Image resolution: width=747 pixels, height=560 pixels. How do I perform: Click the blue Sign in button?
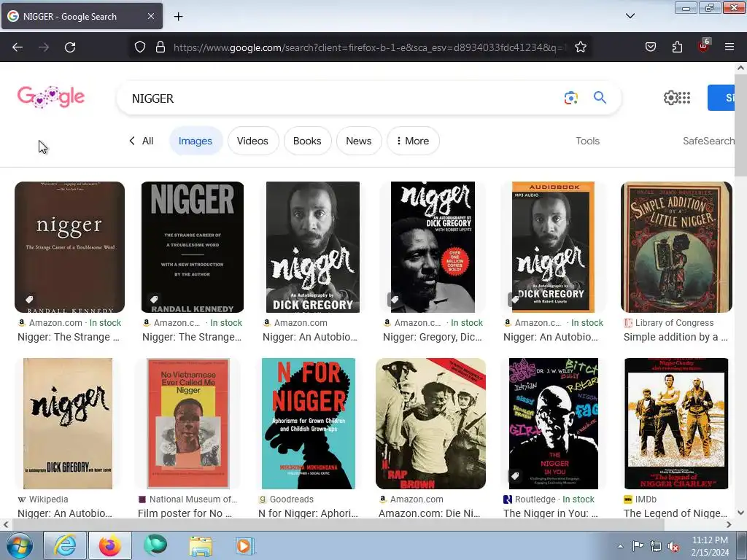pos(721,98)
